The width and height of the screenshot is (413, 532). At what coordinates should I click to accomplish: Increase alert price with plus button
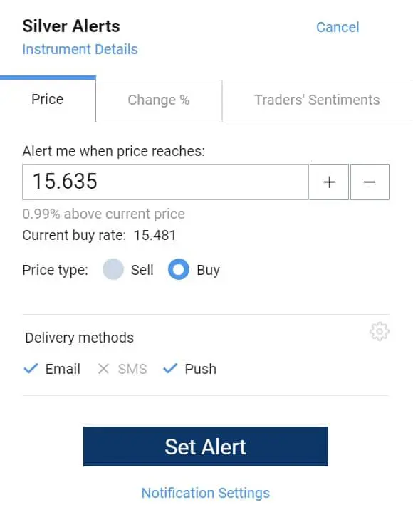point(329,182)
